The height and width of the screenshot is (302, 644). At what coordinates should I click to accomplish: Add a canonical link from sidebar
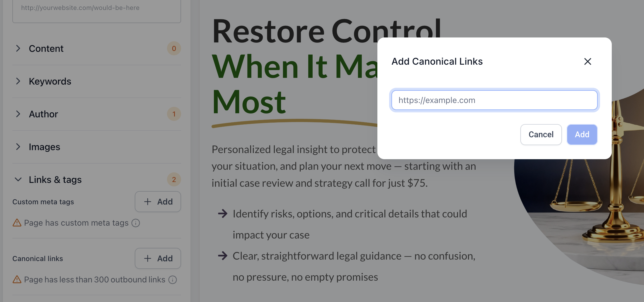click(x=158, y=258)
